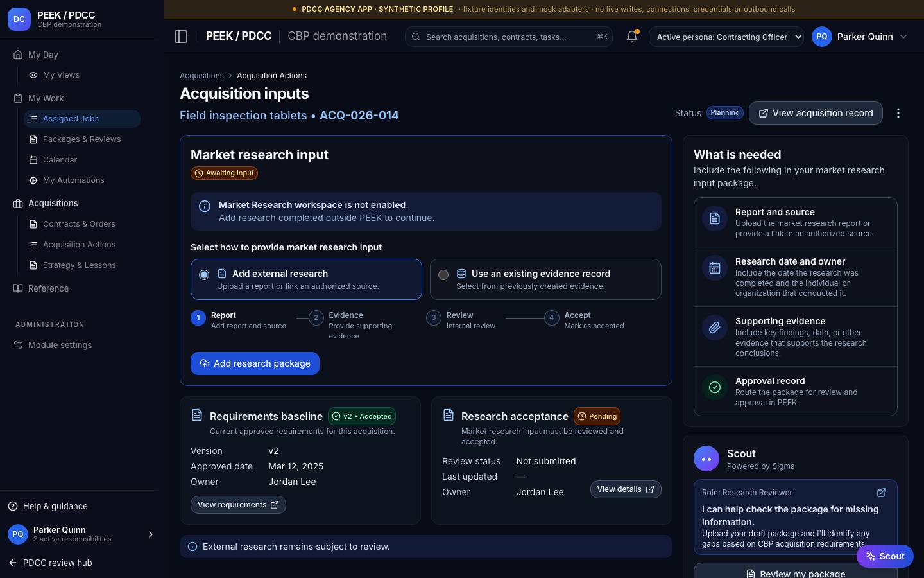Open Packages & Reviews in sidebar
The height and width of the screenshot is (578, 924).
coord(81,139)
